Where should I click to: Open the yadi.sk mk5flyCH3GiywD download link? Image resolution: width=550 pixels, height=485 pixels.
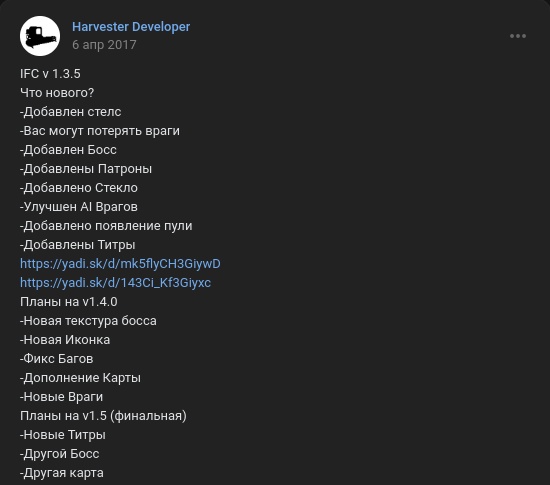120,264
